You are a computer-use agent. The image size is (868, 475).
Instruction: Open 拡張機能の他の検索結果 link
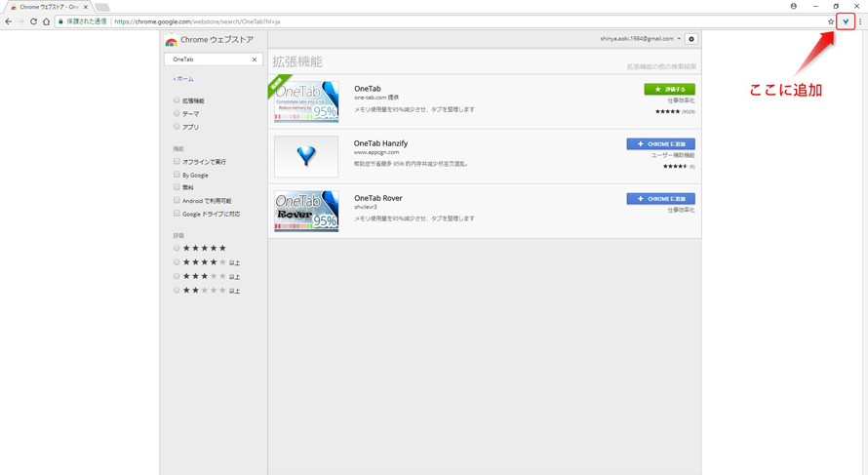[661, 66]
